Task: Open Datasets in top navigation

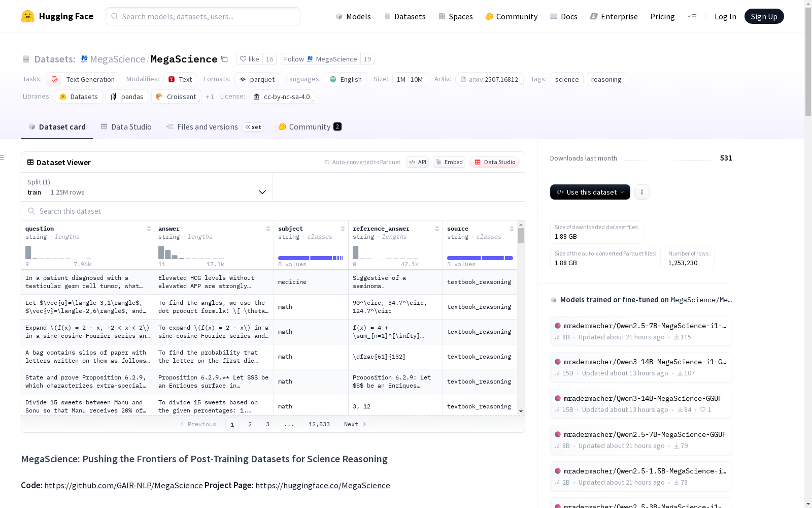Action: [x=404, y=16]
